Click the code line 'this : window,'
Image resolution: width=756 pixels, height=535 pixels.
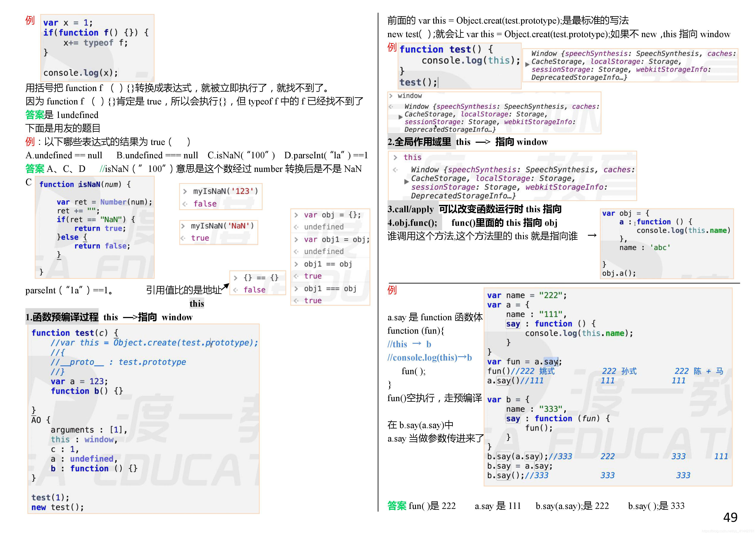84,439
